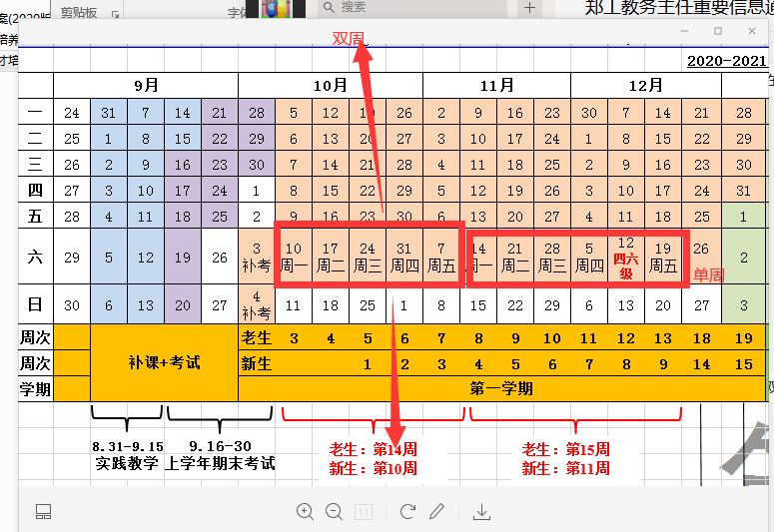Rotate the image using the rotate icon
This screenshot has width=774, height=532.
[407, 512]
